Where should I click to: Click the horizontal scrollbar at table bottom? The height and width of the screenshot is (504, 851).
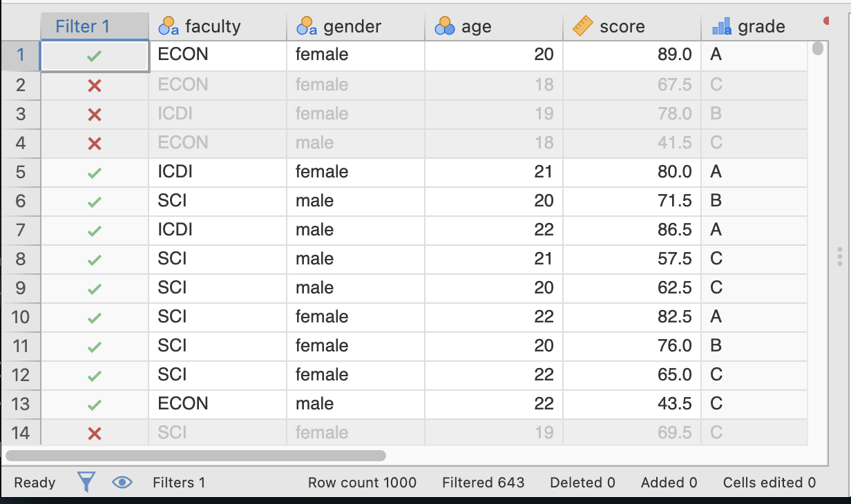(195, 456)
